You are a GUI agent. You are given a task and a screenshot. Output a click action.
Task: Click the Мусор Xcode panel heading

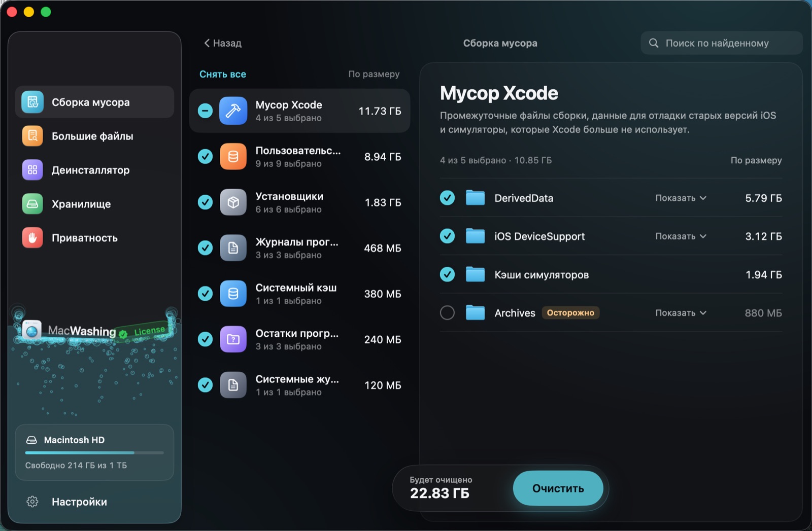(x=499, y=93)
